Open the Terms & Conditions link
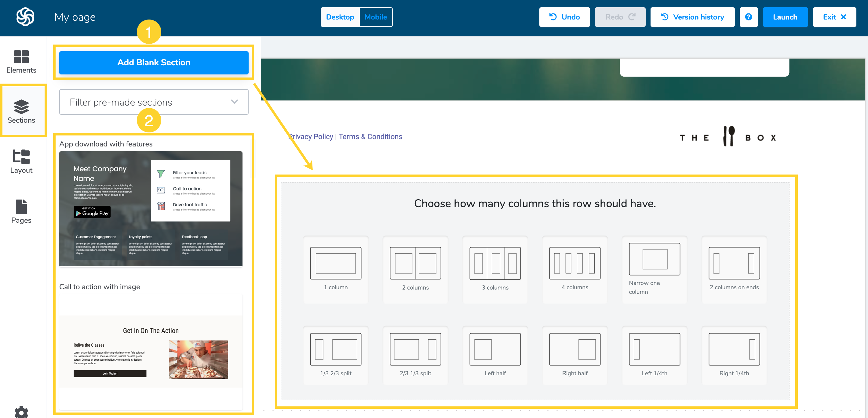 coord(370,137)
